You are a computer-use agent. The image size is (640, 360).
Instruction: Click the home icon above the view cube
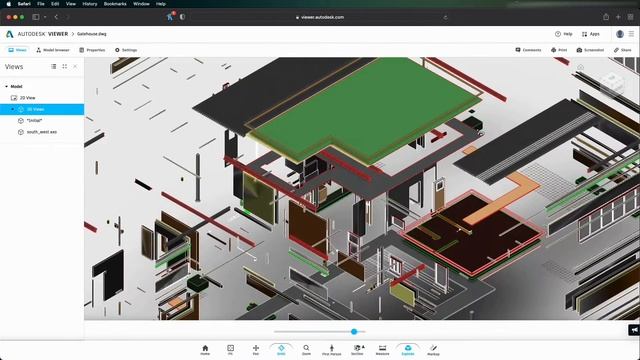[x=580, y=67]
